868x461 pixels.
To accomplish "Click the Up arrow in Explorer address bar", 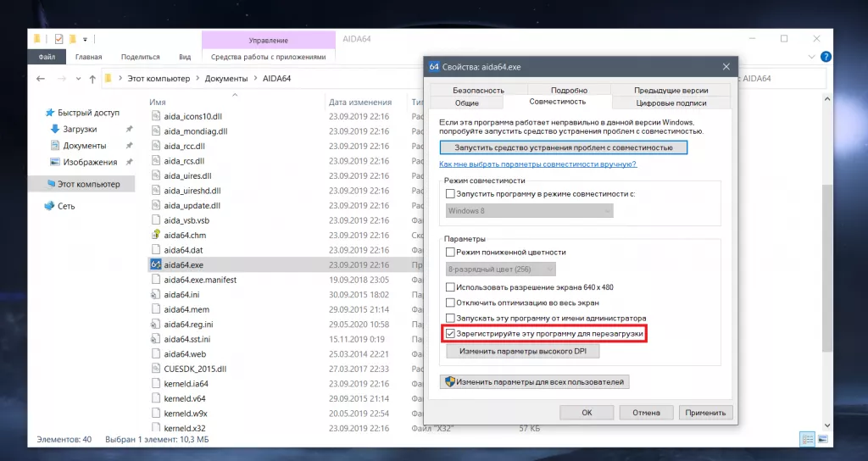I will click(92, 79).
